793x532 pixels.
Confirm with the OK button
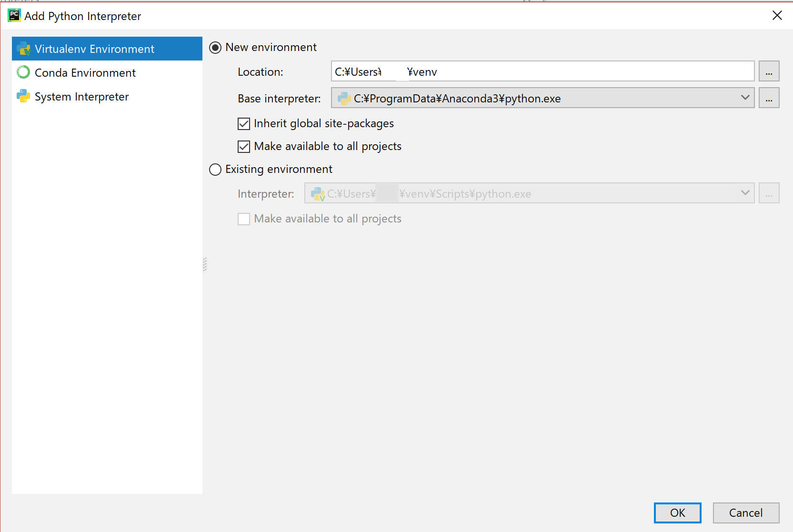677,512
